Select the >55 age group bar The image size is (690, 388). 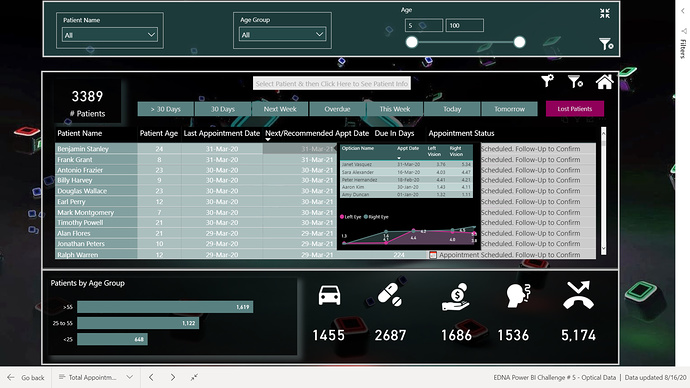165,307
